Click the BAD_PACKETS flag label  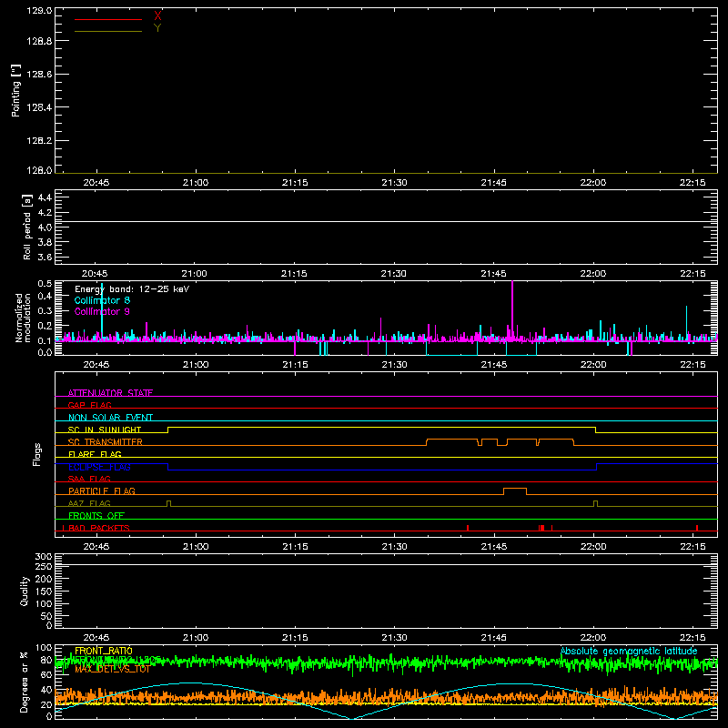pos(99,528)
